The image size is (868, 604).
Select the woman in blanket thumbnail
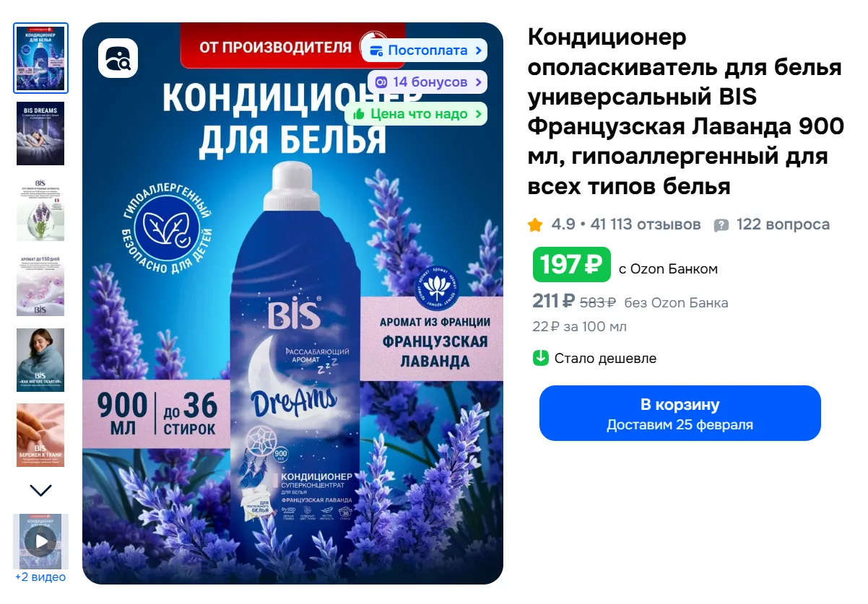pyautogui.click(x=40, y=360)
